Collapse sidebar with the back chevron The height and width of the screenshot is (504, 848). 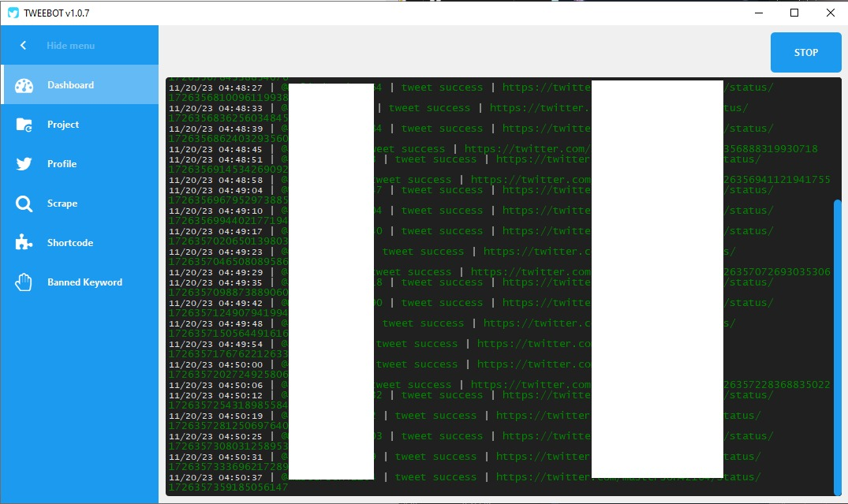coord(23,46)
